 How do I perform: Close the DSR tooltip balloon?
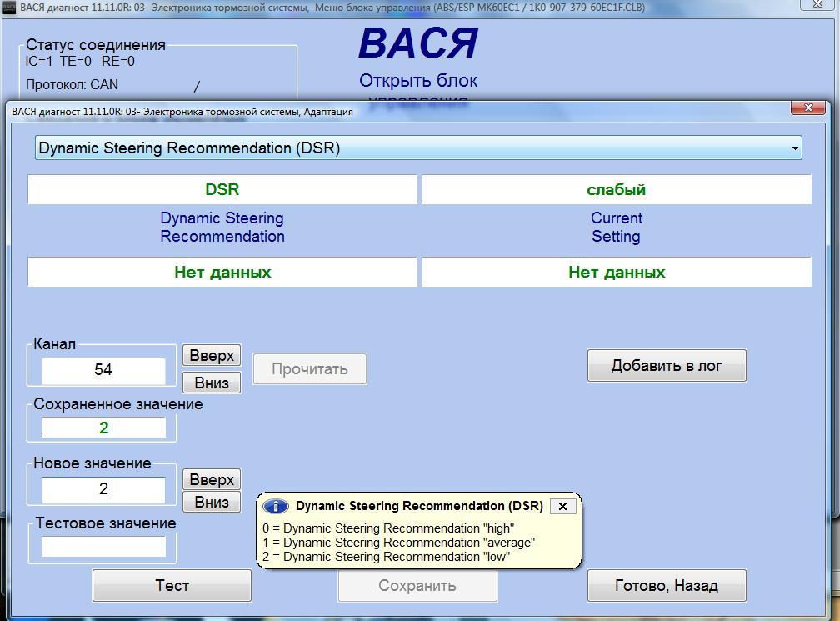coord(562,506)
